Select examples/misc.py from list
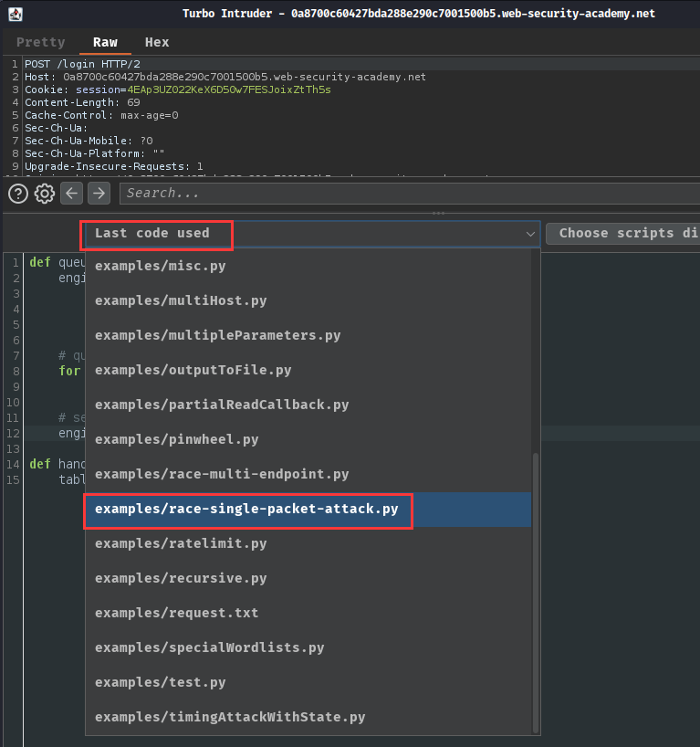Viewport: 700px width, 747px height. [308, 266]
